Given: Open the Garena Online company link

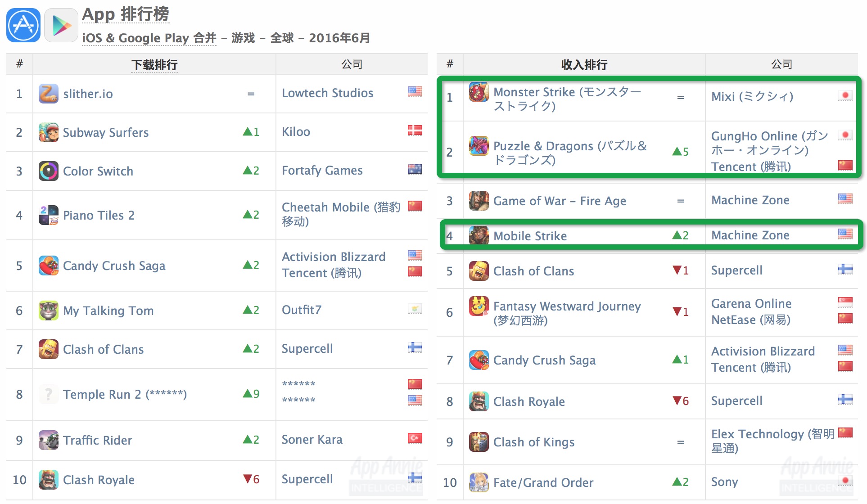Looking at the screenshot, I should click(x=751, y=303).
